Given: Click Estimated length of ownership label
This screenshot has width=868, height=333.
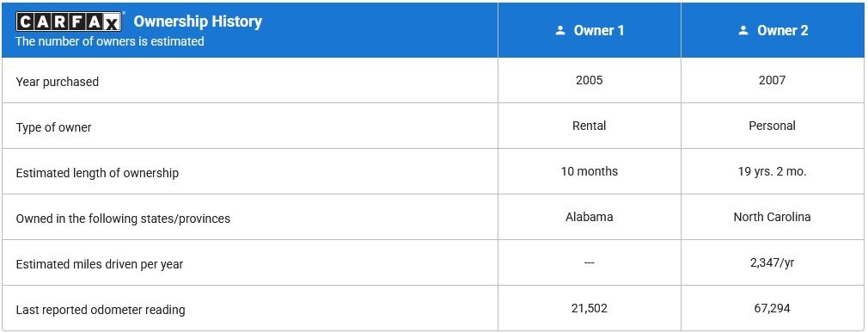Looking at the screenshot, I should 97,173.
